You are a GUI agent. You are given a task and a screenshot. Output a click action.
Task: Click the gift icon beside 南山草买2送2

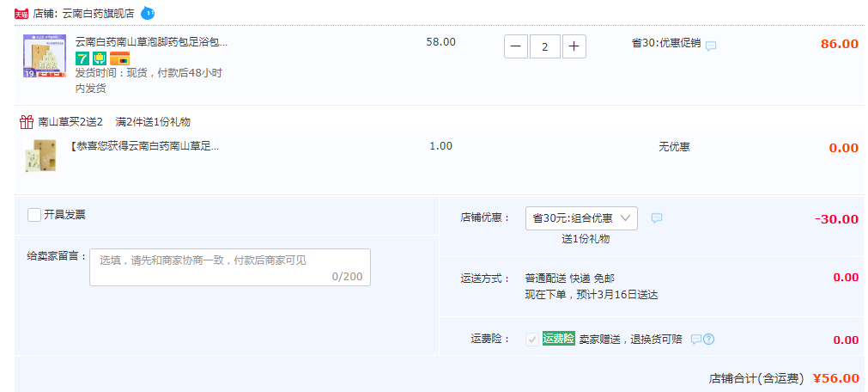(x=27, y=122)
